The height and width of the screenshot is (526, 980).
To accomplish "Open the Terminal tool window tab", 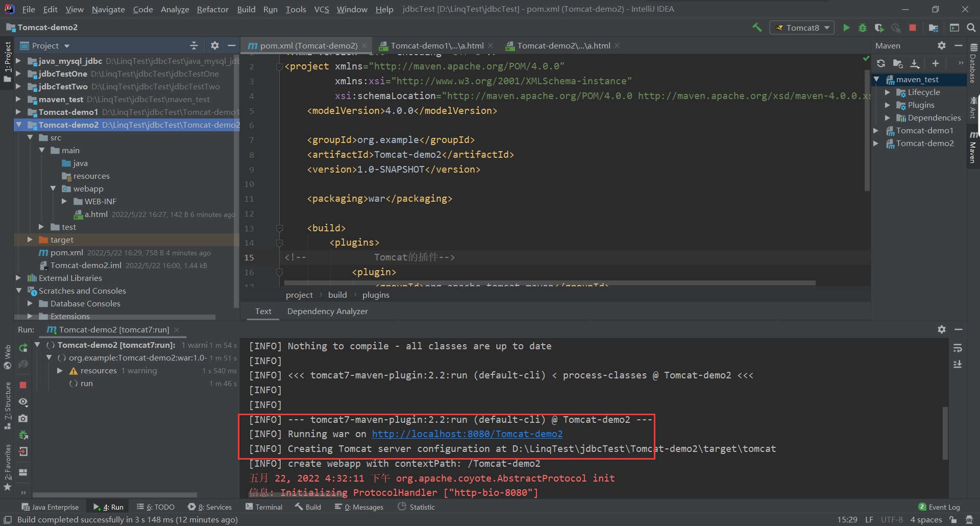I will click(264, 507).
